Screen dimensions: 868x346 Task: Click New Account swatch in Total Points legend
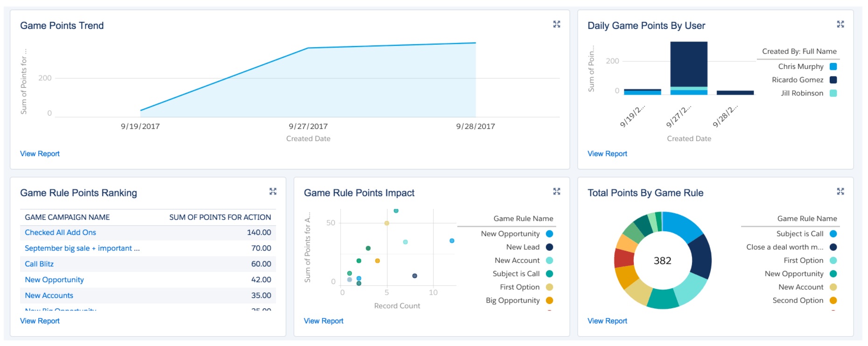pos(833,287)
